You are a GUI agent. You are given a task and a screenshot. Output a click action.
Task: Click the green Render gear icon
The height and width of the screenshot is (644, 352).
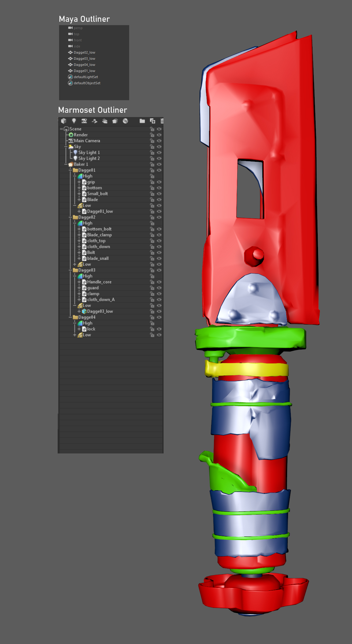coord(71,135)
